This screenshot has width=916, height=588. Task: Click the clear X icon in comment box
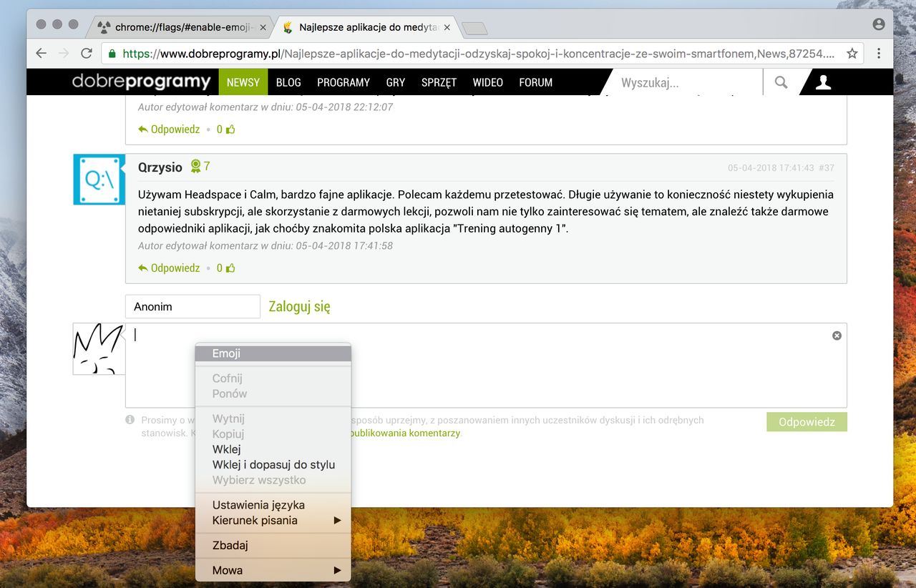pos(837,335)
